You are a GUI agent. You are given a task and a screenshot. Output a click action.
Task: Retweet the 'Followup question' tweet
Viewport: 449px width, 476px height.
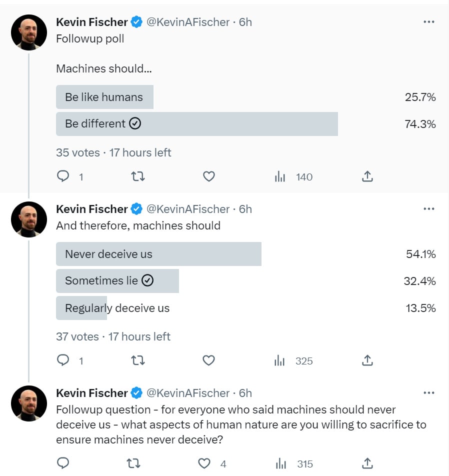(x=133, y=463)
